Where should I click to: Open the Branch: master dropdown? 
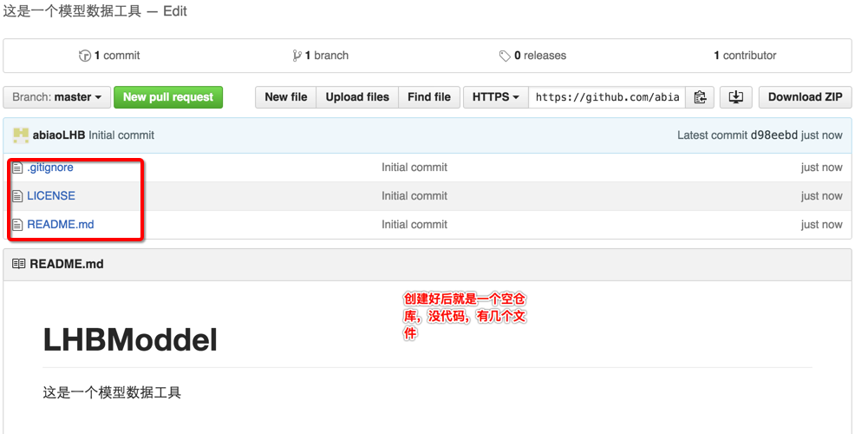tap(57, 97)
